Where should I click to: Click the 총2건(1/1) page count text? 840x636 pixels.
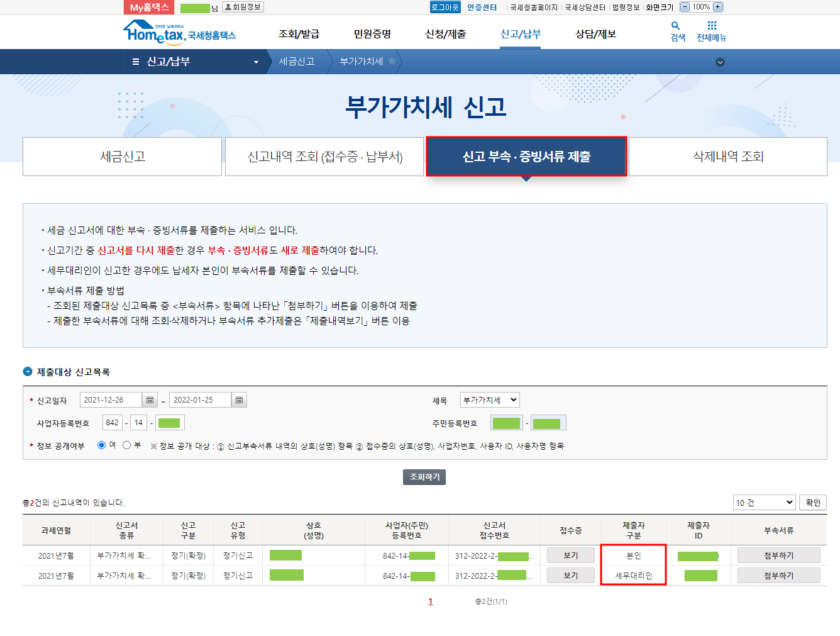(x=491, y=601)
